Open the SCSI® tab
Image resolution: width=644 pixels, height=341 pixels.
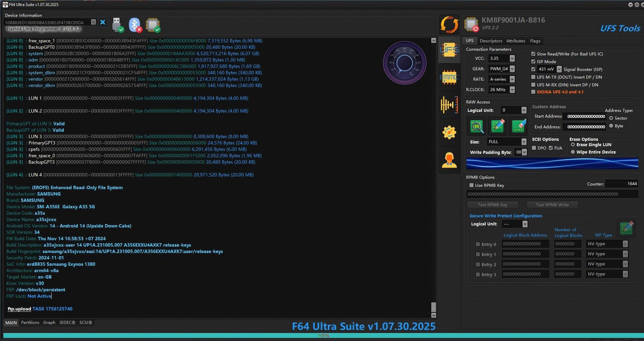click(x=86, y=323)
